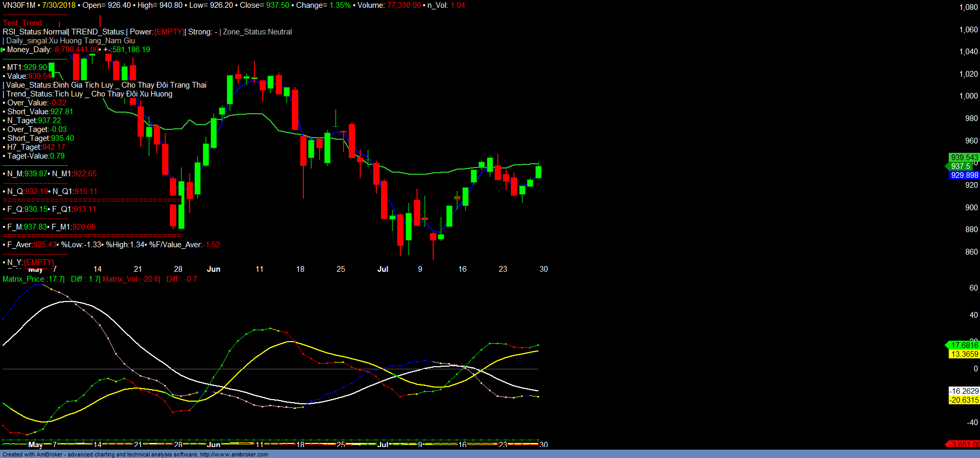The height and width of the screenshot is (458, 980).
Task: Click the green 17.6816 indicator value label
Action: [x=964, y=345]
